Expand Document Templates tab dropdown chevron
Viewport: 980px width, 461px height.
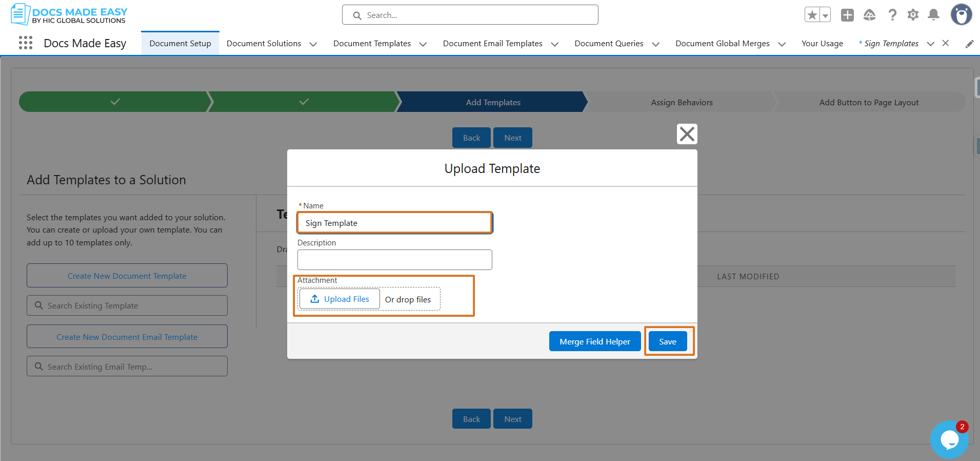pyautogui.click(x=423, y=44)
